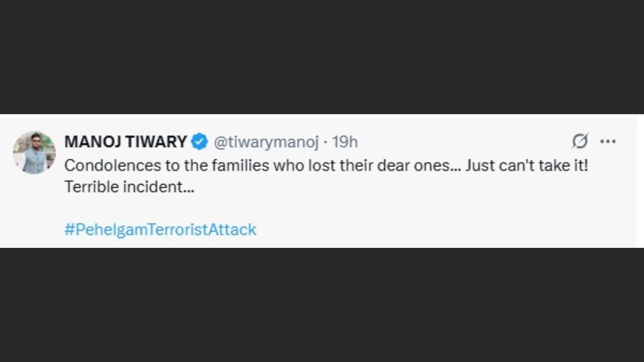
Task: Open the #PehelgamTerroristAttack hashtag
Action: (x=160, y=230)
